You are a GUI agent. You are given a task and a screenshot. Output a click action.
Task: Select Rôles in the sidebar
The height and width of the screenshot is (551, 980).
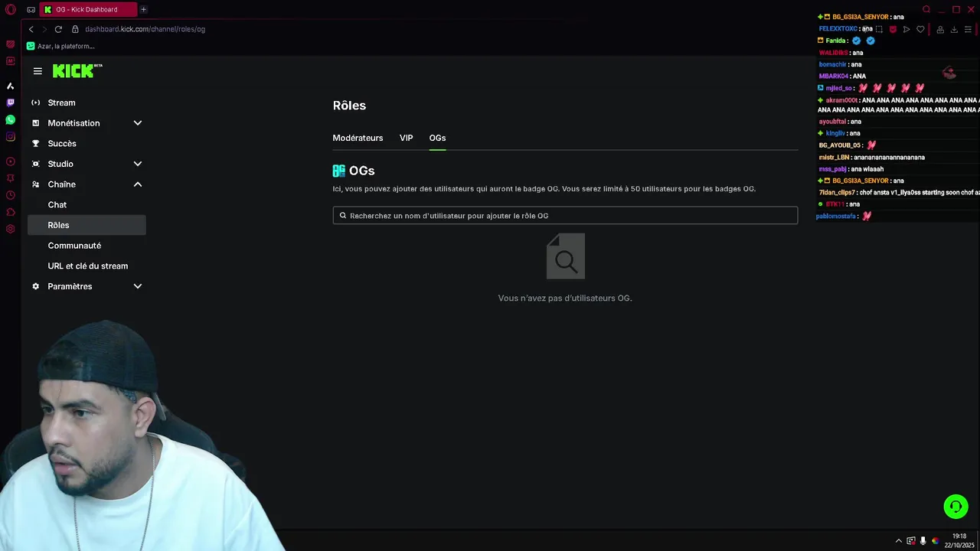pos(87,225)
